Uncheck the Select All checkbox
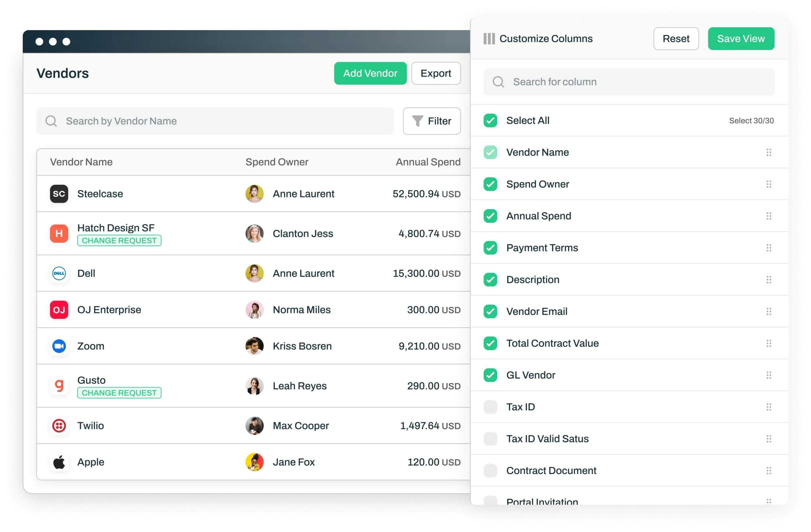Image resolution: width=811 pixels, height=532 pixels. [490, 121]
